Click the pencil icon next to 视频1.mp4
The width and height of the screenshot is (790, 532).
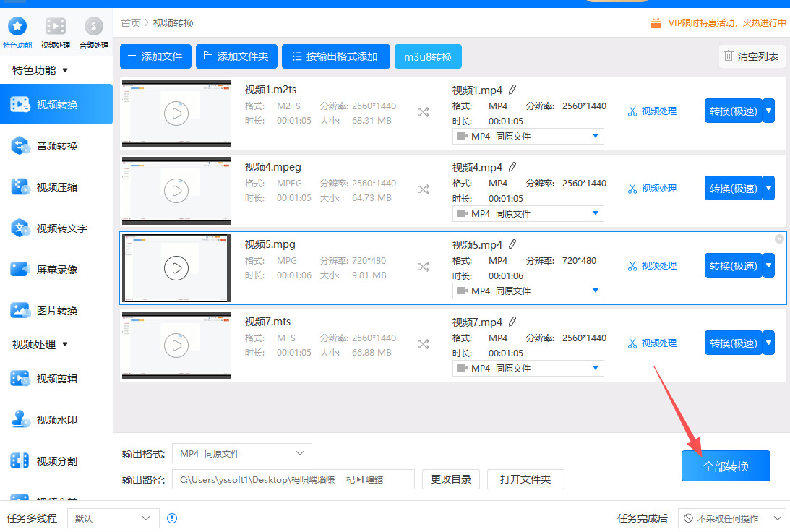(x=512, y=90)
